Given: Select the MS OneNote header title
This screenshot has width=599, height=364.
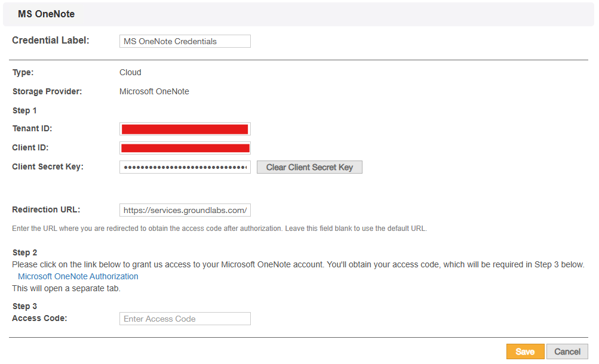Looking at the screenshot, I should click(x=45, y=13).
